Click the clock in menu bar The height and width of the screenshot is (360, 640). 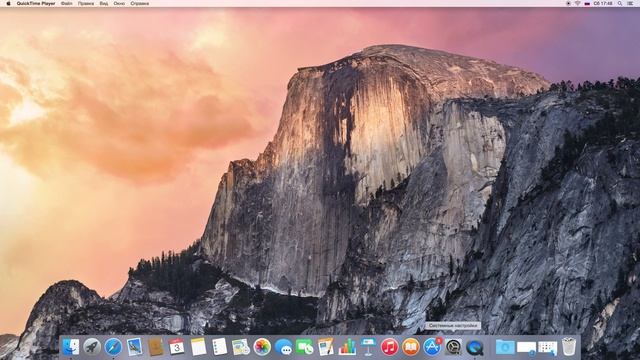tap(603, 3)
